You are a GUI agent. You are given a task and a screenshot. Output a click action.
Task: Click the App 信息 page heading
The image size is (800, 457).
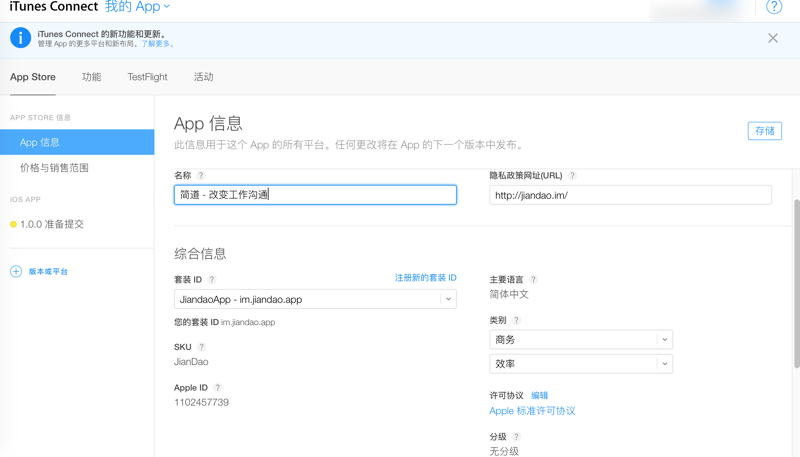(208, 123)
